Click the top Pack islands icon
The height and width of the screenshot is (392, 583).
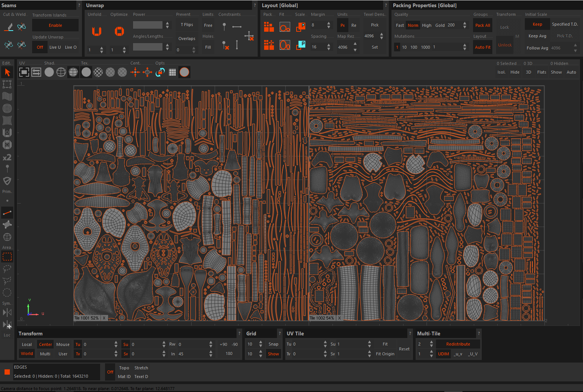coord(269,27)
